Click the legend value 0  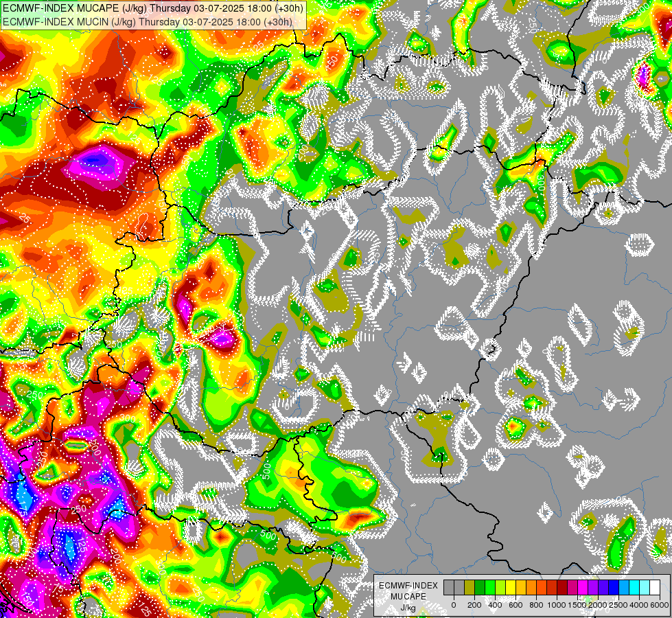click(454, 605)
